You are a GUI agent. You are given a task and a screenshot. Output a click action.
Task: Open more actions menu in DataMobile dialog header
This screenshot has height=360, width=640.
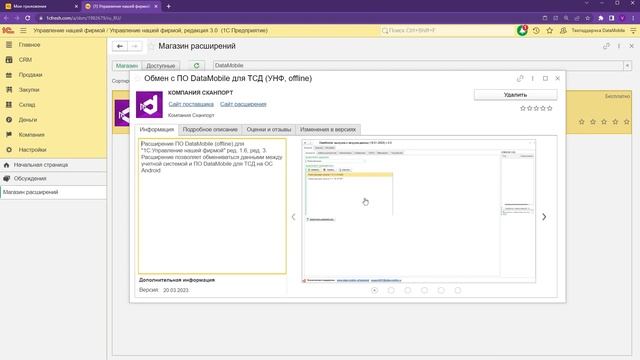533,78
